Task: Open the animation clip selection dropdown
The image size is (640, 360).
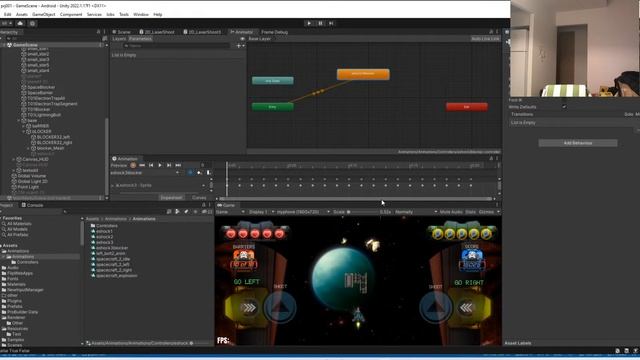Action: tap(144, 173)
